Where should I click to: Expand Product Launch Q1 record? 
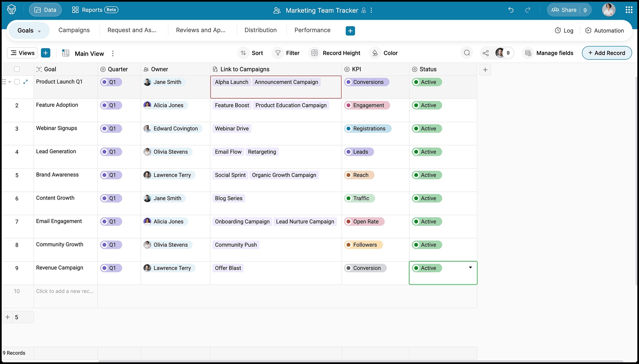pos(25,82)
